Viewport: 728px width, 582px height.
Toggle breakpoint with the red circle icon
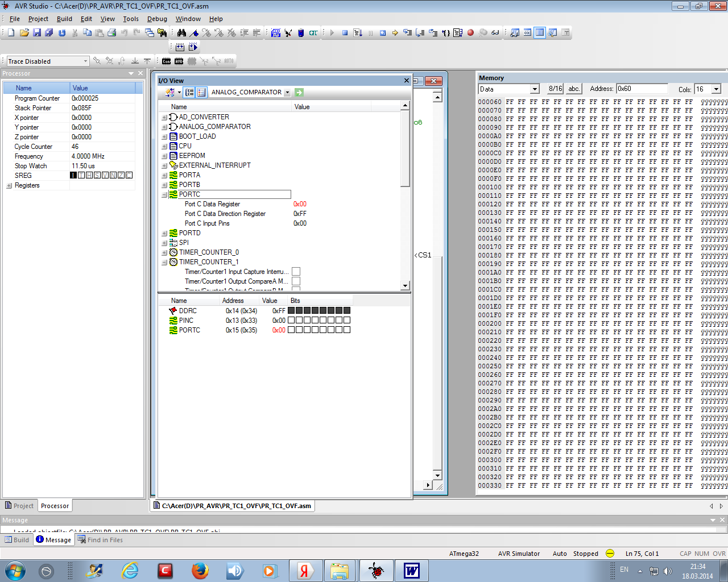[470, 33]
